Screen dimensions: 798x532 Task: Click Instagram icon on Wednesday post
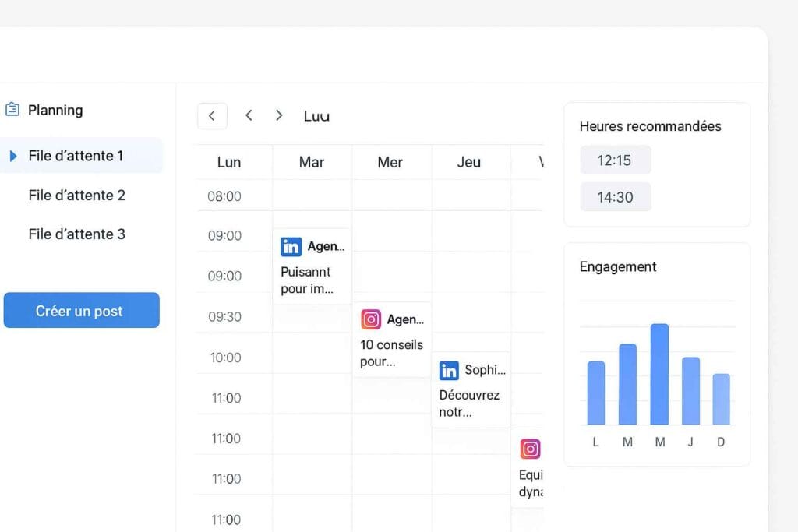click(x=371, y=319)
